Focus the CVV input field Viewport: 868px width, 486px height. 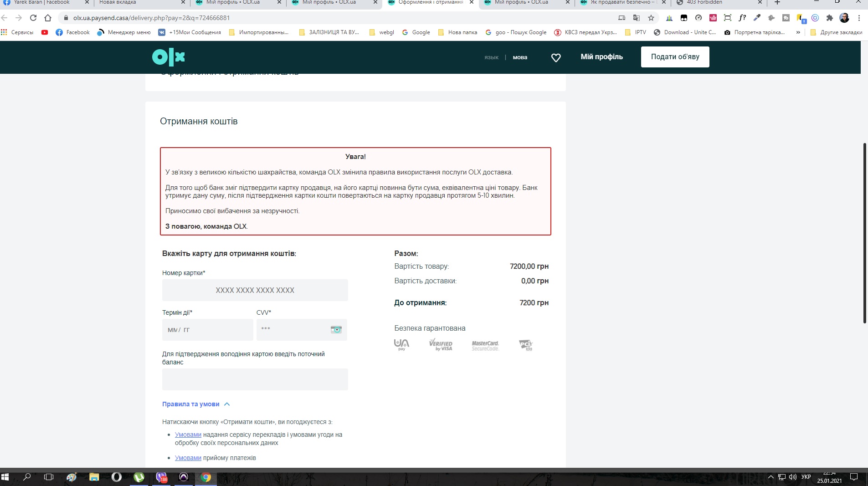(302, 330)
